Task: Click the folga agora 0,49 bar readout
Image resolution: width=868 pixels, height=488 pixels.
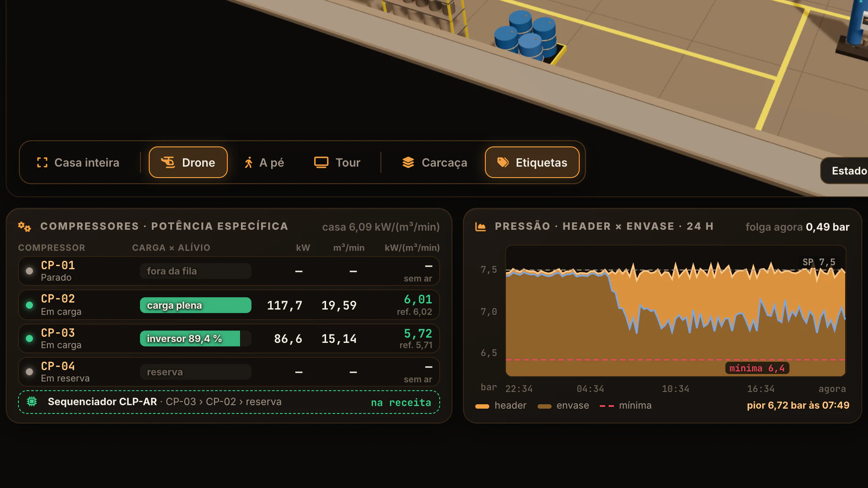Action: point(797,227)
